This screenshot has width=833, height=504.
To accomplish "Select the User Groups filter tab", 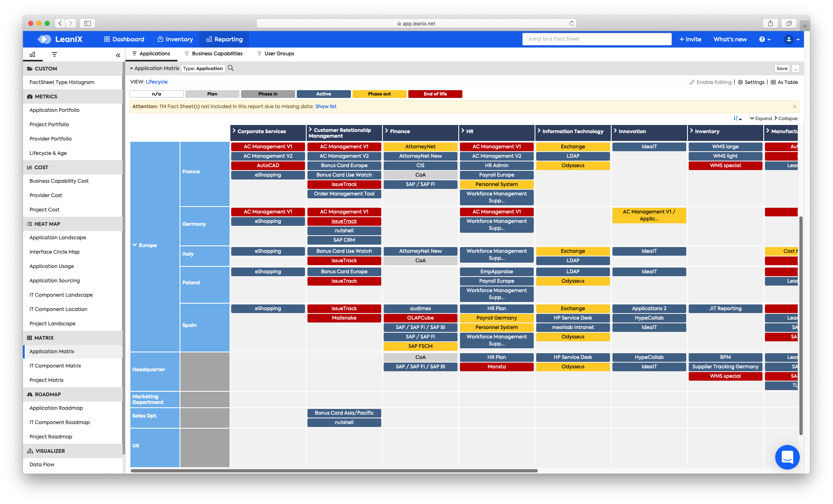I will click(275, 54).
